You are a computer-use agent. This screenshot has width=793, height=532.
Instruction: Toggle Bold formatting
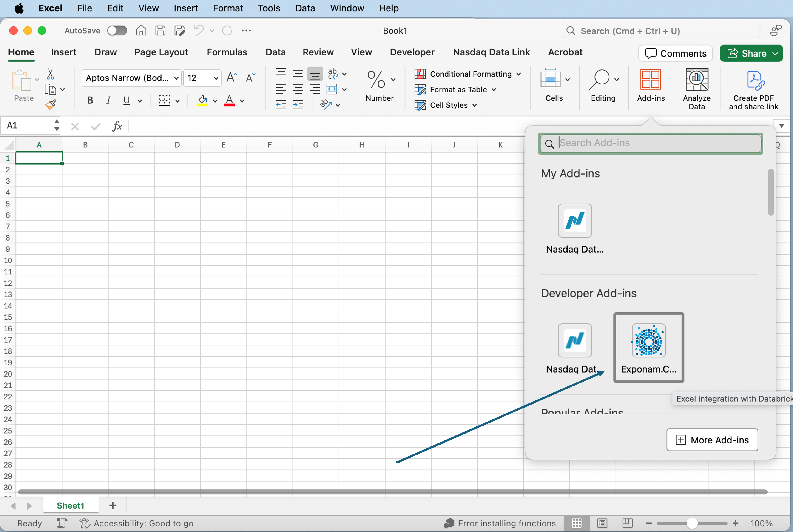(90, 100)
